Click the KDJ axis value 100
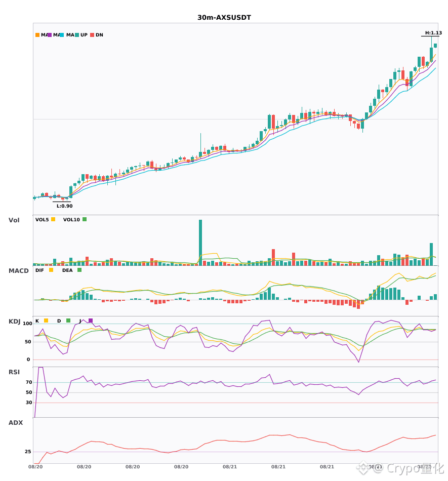The height and width of the screenshot is (481, 448). point(28,324)
